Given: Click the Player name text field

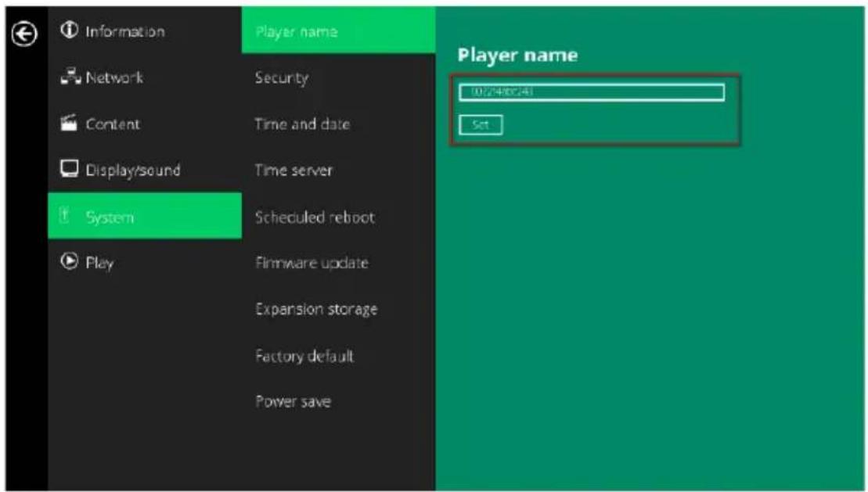Looking at the screenshot, I should (591, 92).
